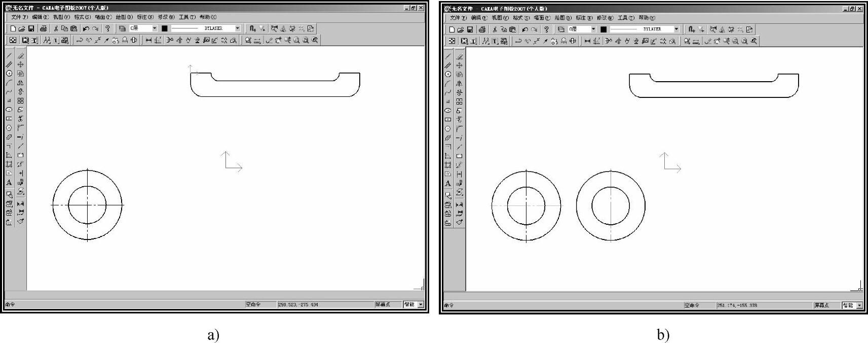Open the 工具 menu in window a
The width and height of the screenshot is (868, 343).
pyautogui.click(x=187, y=17)
